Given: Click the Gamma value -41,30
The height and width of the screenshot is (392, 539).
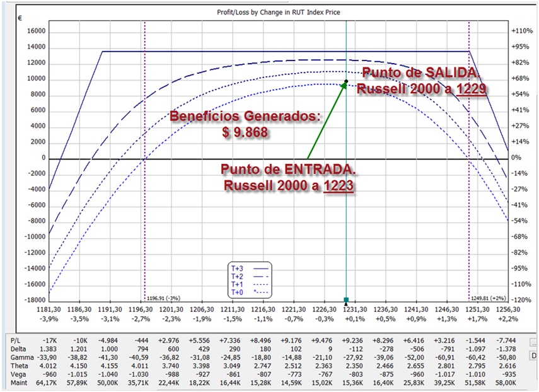Looking at the screenshot, I should coord(108,357).
